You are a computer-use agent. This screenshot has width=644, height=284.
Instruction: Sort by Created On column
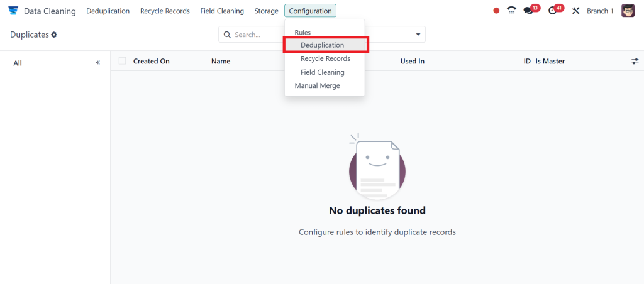click(x=152, y=61)
